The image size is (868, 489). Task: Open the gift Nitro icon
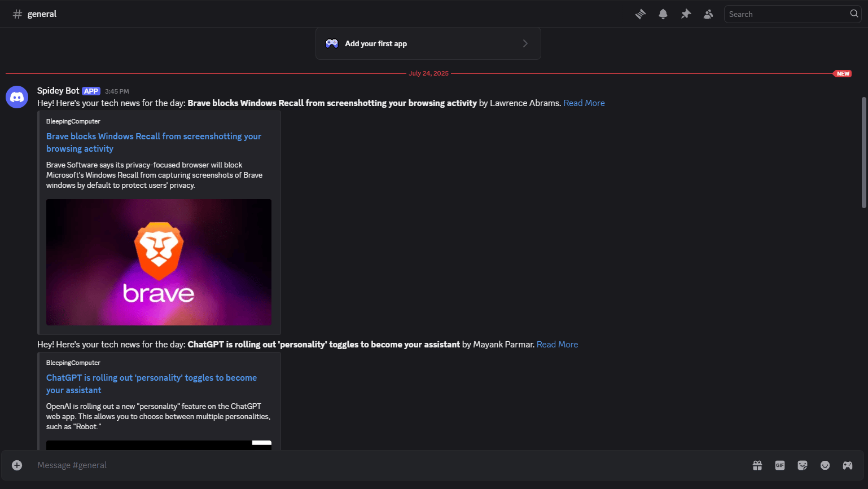click(757, 465)
